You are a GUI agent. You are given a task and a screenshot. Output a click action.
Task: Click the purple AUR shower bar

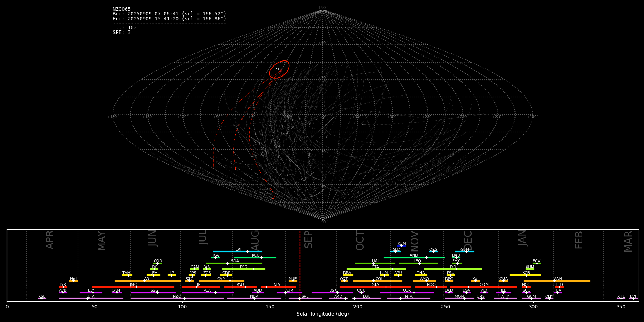(x=289, y=293)
